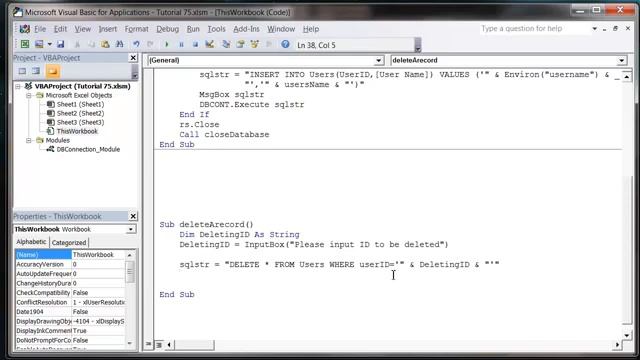Switch to the Categorized properties tab
The height and width of the screenshot is (360, 640).
[69, 242]
